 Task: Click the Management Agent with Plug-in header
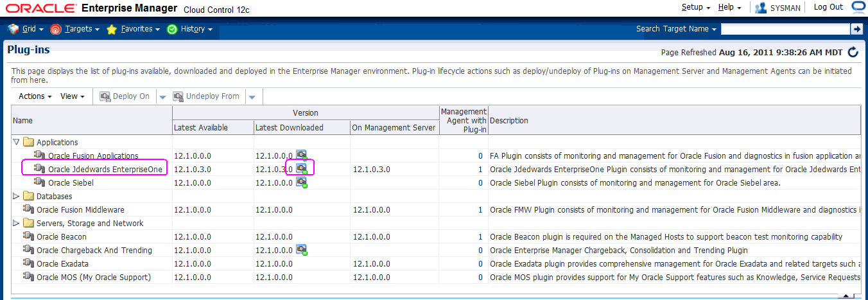(464, 120)
